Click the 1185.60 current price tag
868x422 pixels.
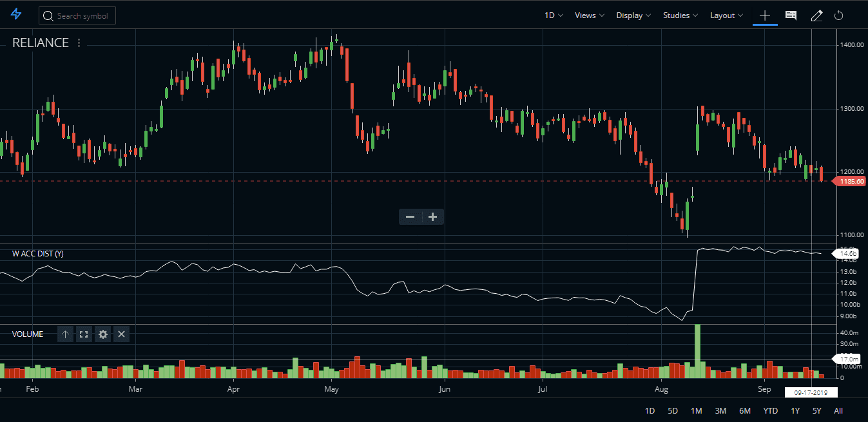click(850, 182)
